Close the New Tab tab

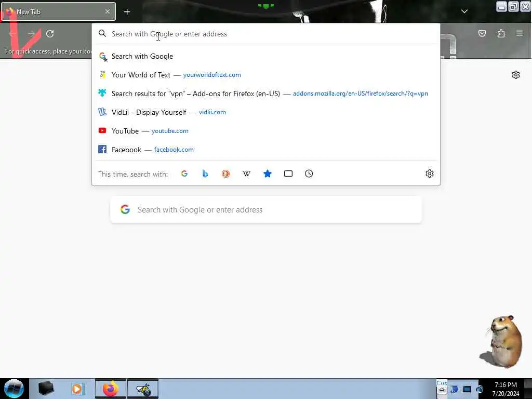[x=108, y=11]
